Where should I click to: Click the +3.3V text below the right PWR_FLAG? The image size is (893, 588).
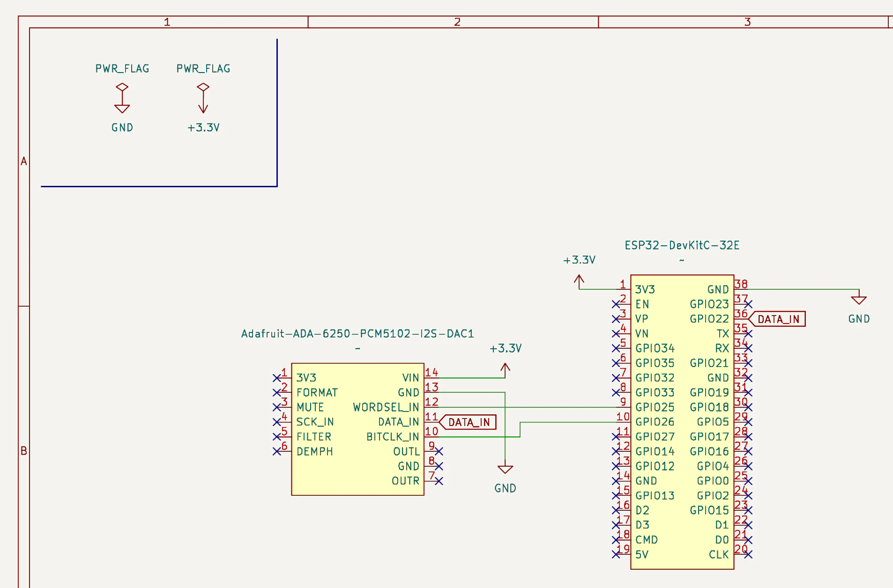click(x=203, y=128)
